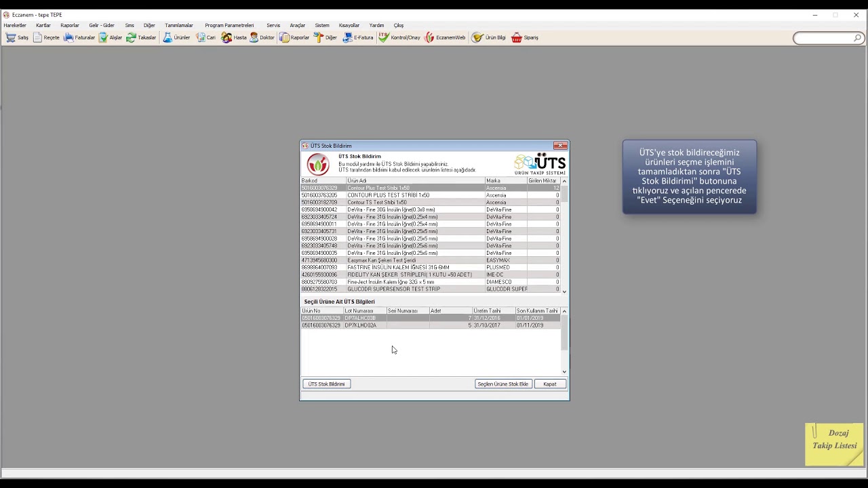Click product list scrollbar down arrow
The height and width of the screenshot is (488, 868).
[x=564, y=291]
